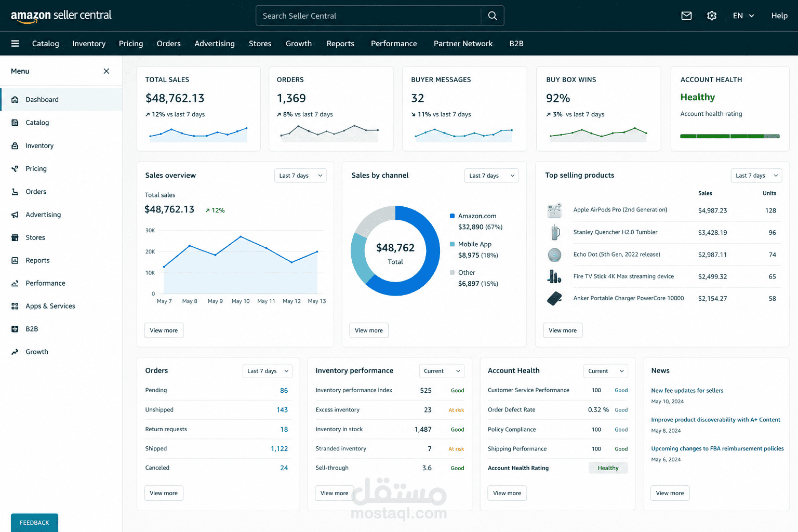Image resolution: width=798 pixels, height=532 pixels.
Task: Click View more in Inventory performance card
Action: 335,493
